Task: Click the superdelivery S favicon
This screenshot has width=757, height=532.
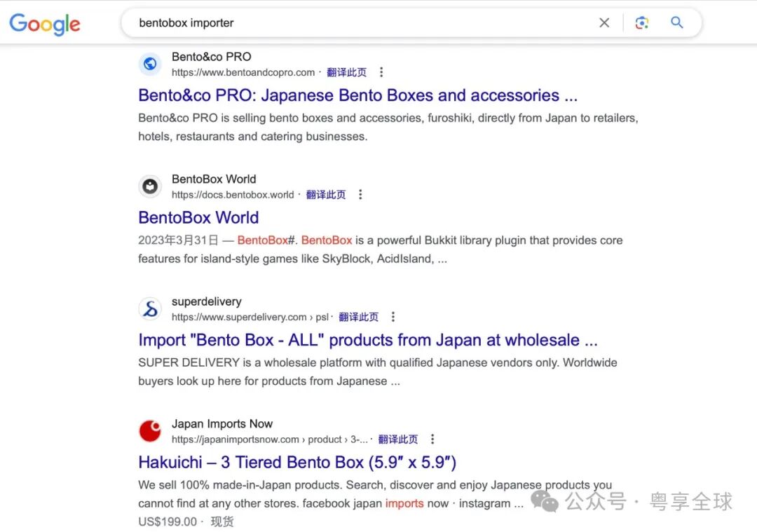Action: (x=150, y=308)
